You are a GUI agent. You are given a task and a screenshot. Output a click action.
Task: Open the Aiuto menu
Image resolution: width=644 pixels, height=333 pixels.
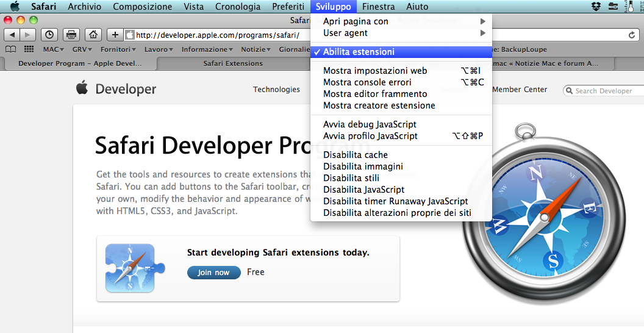point(417,7)
